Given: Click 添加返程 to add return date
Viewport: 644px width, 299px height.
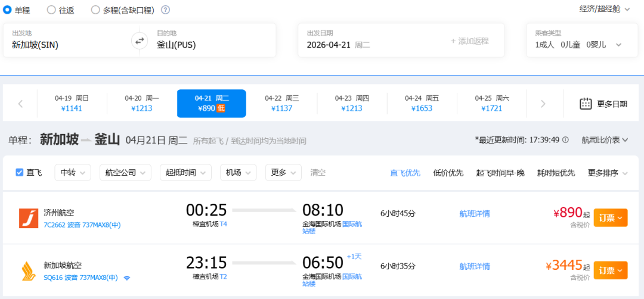Looking at the screenshot, I should click(469, 41).
